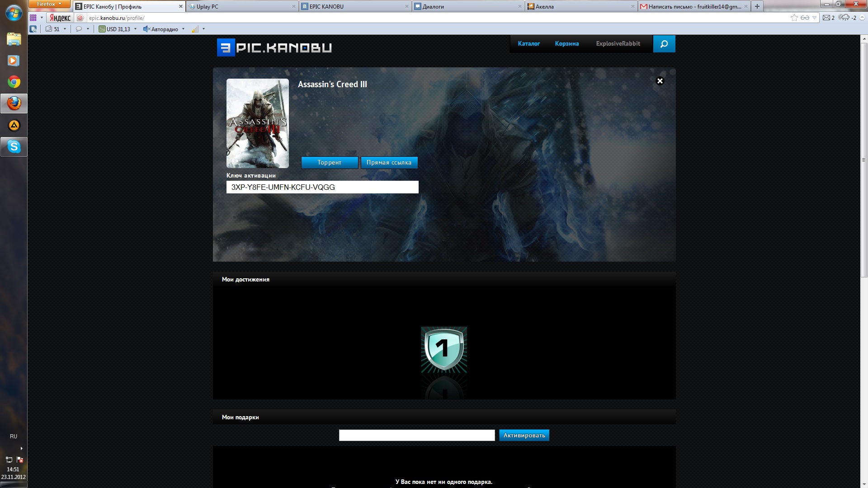Open a new tab with plus button
Viewport: 868px width, 488px height.
(757, 6)
